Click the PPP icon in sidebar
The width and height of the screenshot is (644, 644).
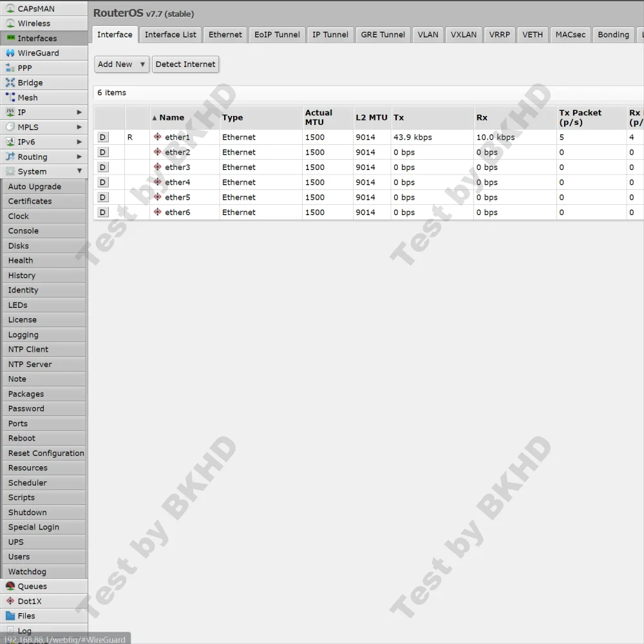pos(10,68)
